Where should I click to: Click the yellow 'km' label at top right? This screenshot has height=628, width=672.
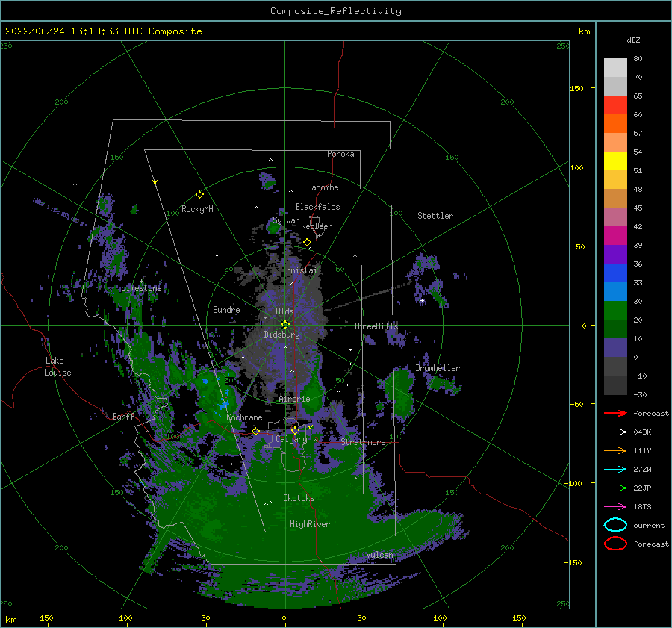tap(584, 31)
